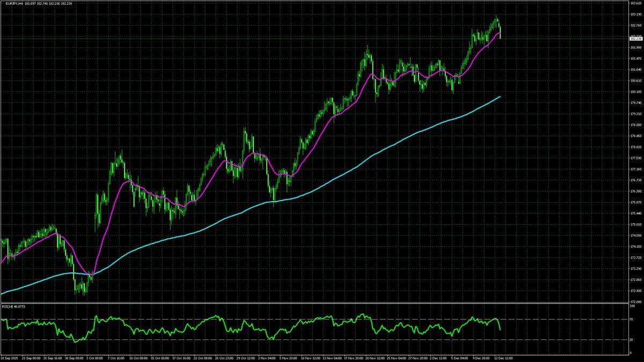Click the 181.470 price scale label
Screen dimensions: 644x362
635,58
